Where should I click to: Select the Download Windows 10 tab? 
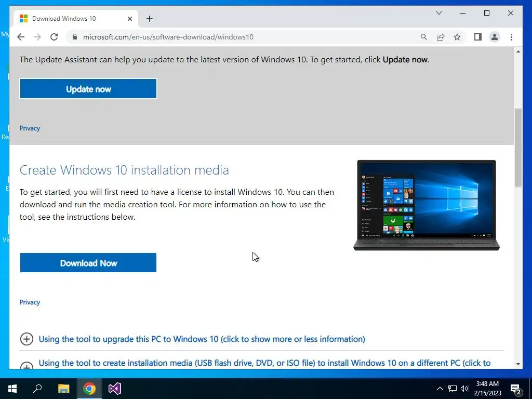[x=75, y=19]
